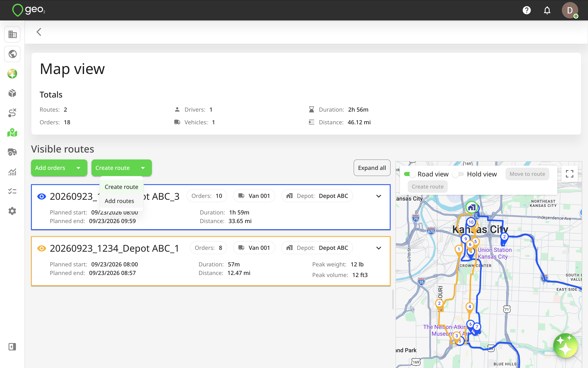Click orange stop marker 4 on map
This screenshot has height=368, width=588.
tap(469, 307)
